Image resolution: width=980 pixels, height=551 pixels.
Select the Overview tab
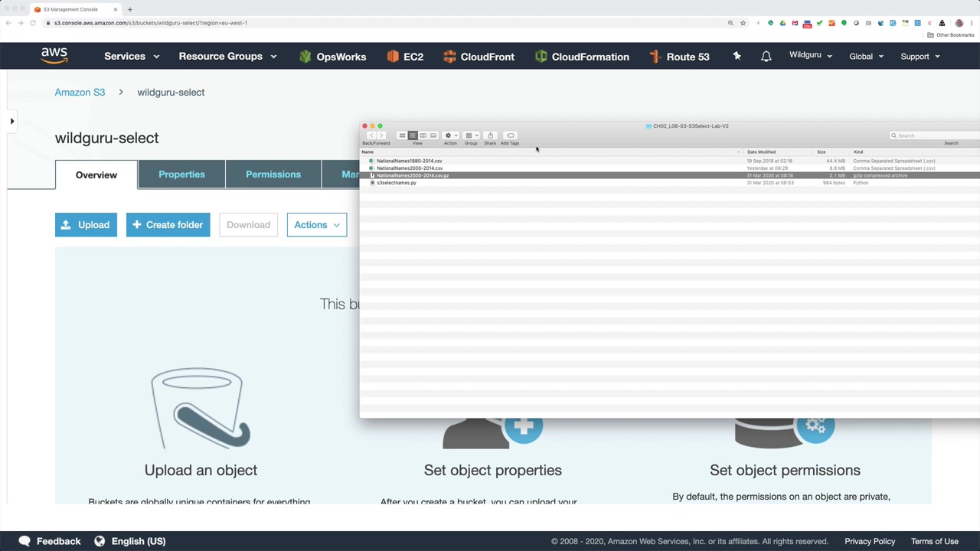[96, 174]
